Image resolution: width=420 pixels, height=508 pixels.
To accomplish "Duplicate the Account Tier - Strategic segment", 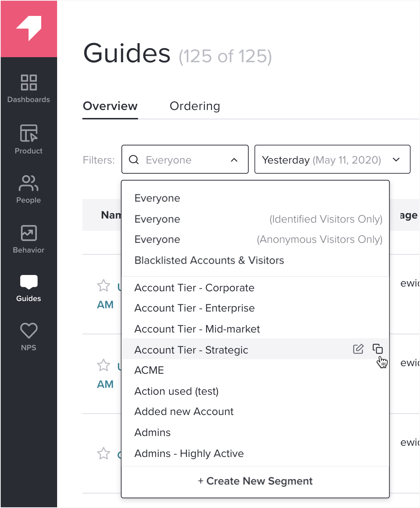I will (377, 349).
